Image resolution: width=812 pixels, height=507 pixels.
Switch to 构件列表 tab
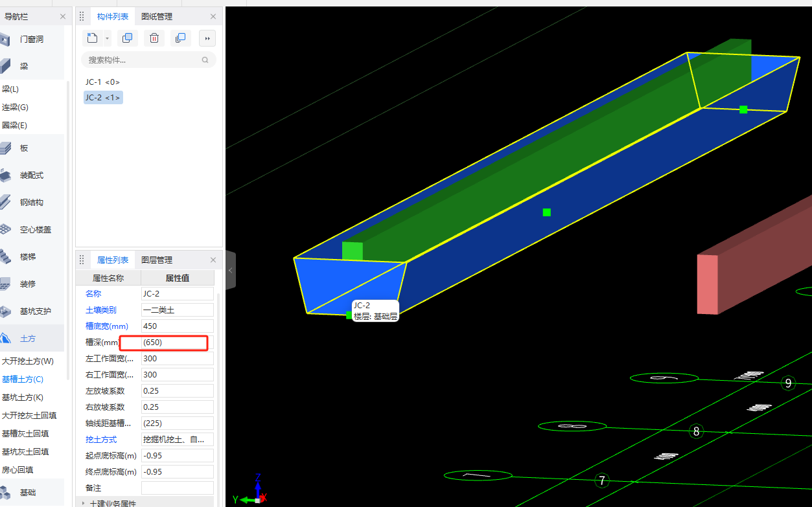pyautogui.click(x=113, y=16)
